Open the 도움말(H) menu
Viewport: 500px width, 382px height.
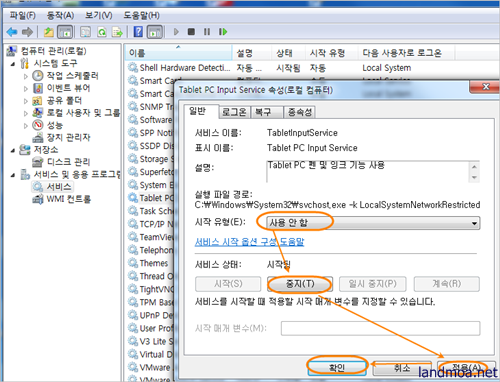pyautogui.click(x=142, y=15)
